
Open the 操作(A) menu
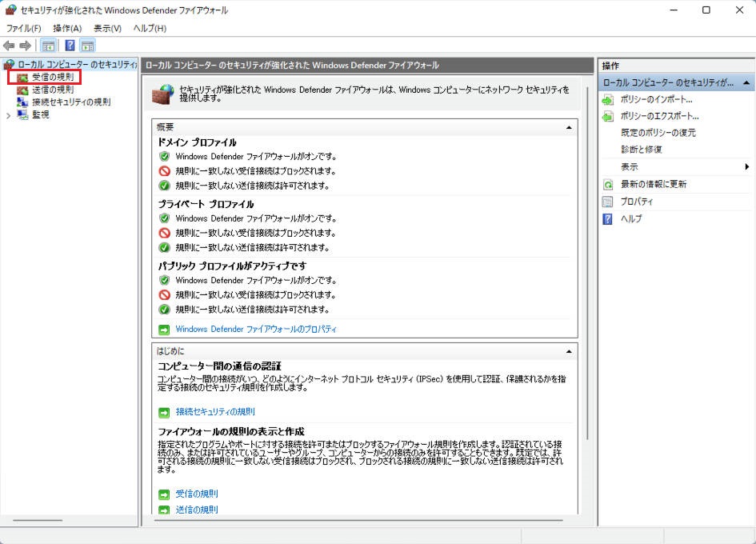67,28
